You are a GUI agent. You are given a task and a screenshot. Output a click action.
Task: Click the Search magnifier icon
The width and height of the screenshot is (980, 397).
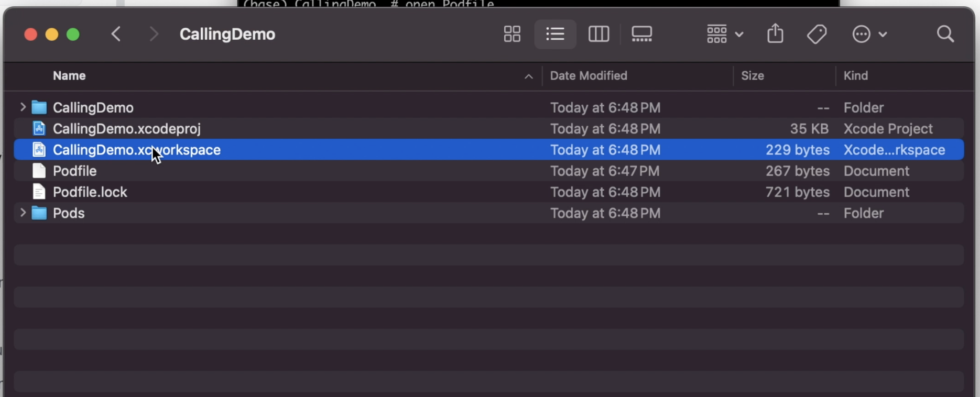click(945, 35)
